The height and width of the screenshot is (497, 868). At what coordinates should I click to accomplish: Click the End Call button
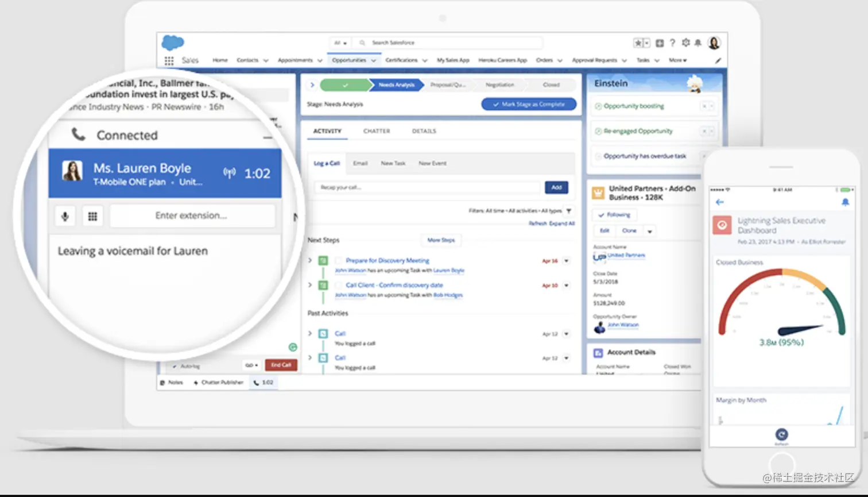click(281, 365)
